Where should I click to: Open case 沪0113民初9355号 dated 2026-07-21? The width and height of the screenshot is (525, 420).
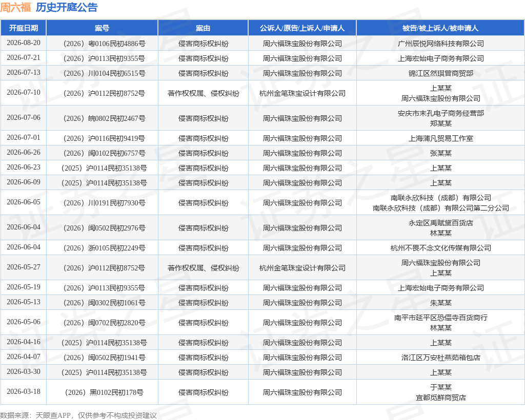point(105,58)
